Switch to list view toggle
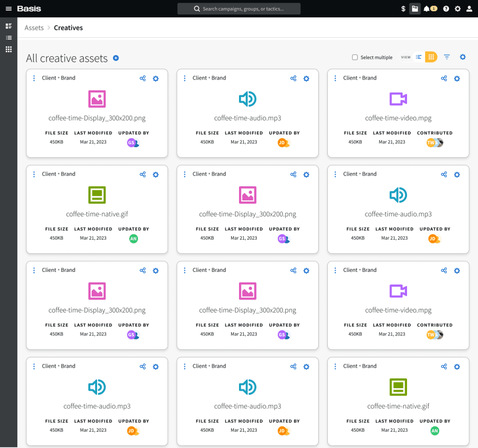Viewport: 478px width, 448px height. point(419,57)
